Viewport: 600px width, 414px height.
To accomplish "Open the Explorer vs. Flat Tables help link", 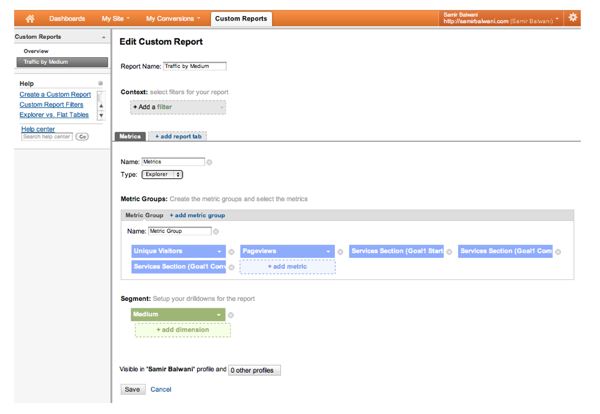I will click(54, 115).
